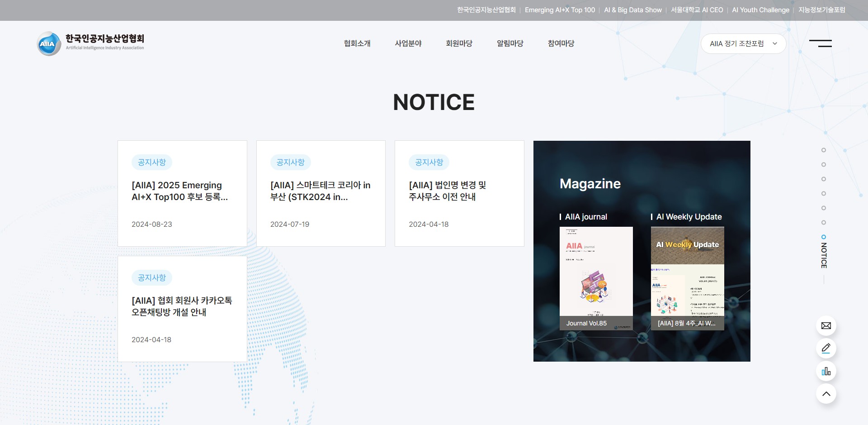Image resolution: width=868 pixels, height=425 pixels.
Task: Click the pencil write icon
Action: tap(826, 349)
